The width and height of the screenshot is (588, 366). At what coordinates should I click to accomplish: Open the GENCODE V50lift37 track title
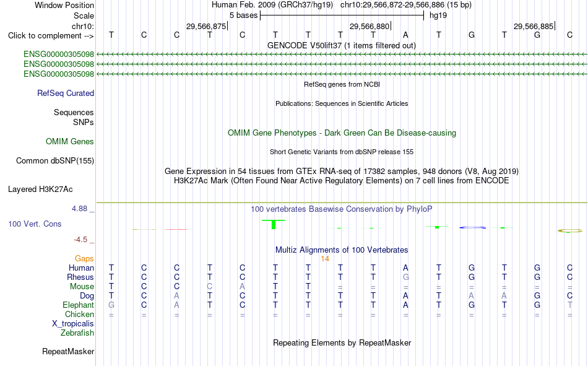point(341,45)
